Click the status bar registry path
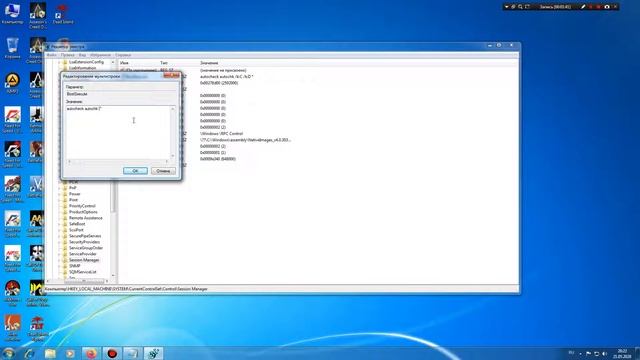 126,289
